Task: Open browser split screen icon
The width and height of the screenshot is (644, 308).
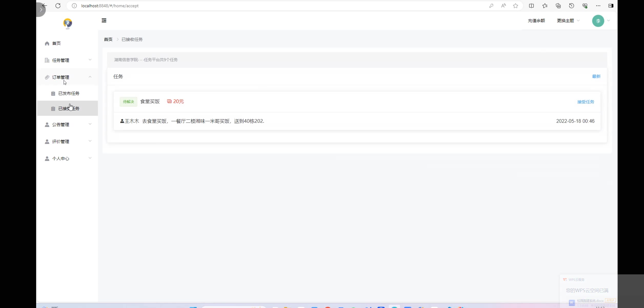Action: 531,6
